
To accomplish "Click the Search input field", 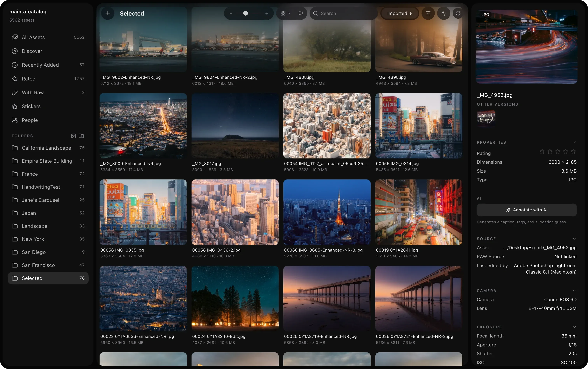I will tap(343, 13).
